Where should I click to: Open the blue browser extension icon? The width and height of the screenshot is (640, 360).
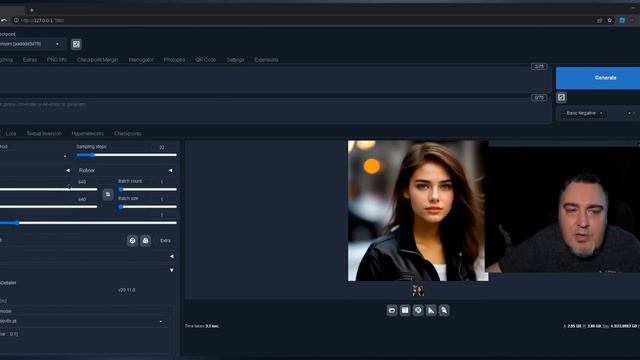(622, 20)
